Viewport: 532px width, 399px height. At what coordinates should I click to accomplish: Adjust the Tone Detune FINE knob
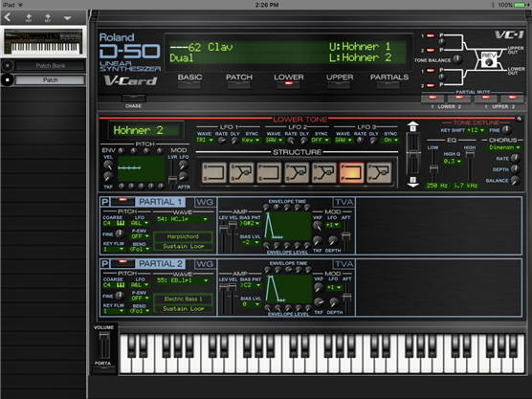(506, 129)
